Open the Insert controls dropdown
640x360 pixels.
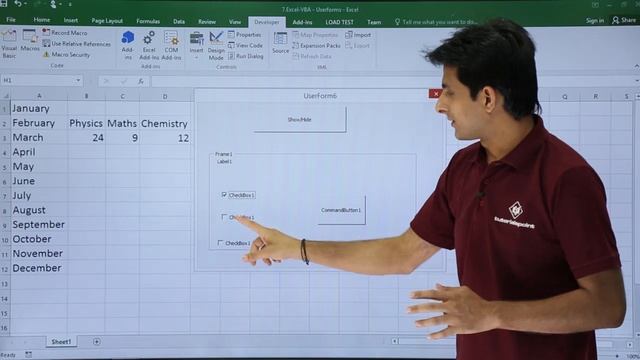196,45
